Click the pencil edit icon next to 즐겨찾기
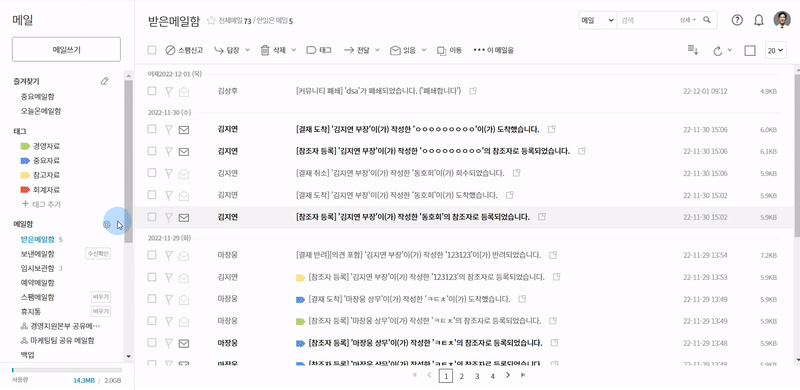Viewport: 800px width, 390px height. [x=105, y=81]
